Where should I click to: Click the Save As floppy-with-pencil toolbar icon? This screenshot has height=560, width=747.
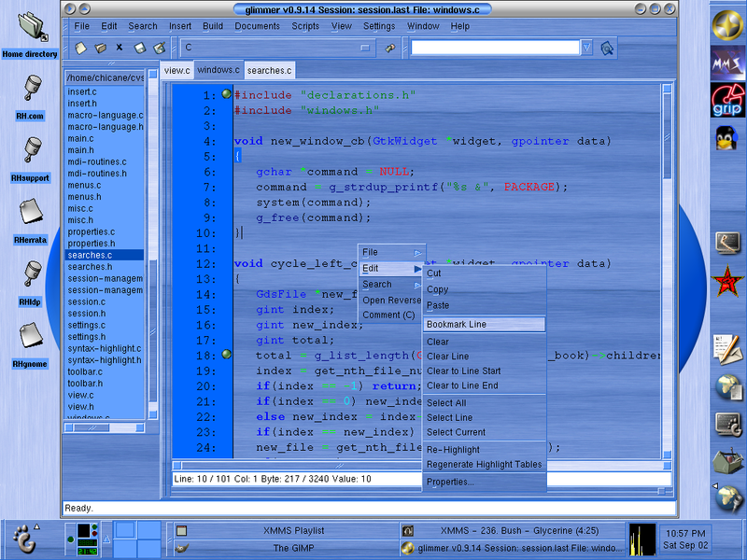[160, 48]
